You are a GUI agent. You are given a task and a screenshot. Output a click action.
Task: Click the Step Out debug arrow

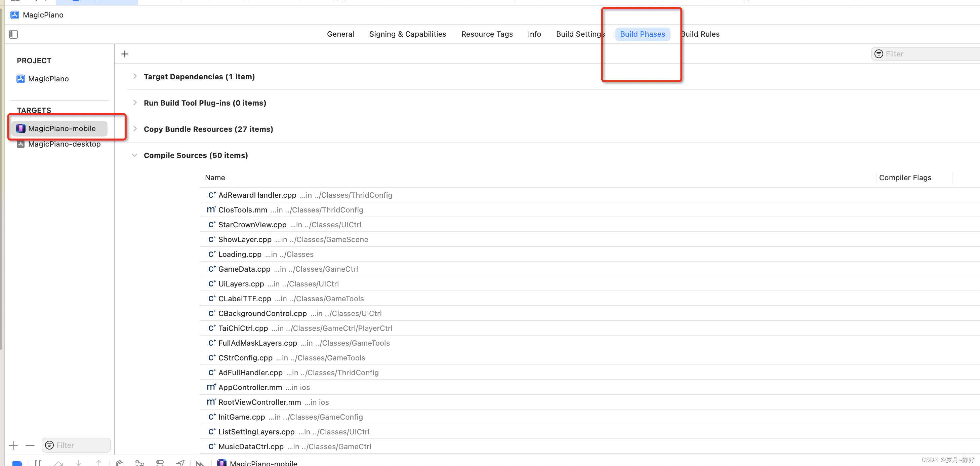pyautogui.click(x=99, y=463)
